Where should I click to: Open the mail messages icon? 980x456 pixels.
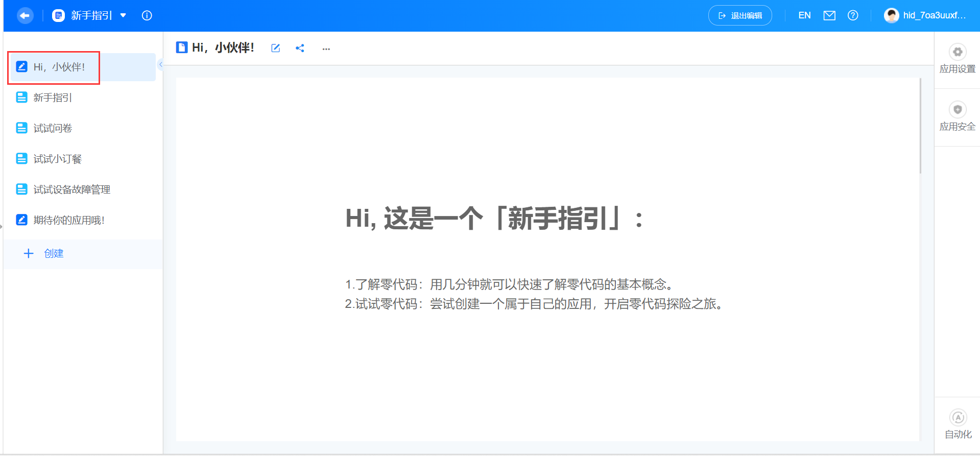[829, 15]
